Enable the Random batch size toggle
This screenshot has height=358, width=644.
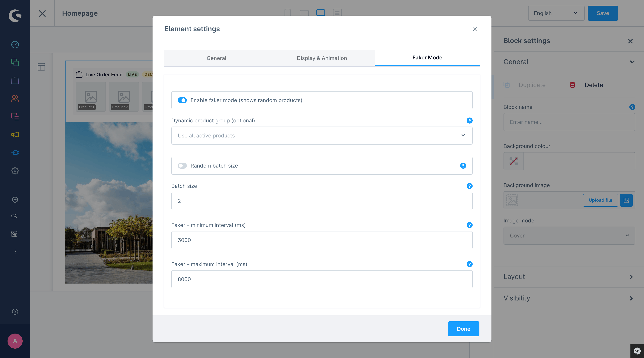click(x=182, y=166)
